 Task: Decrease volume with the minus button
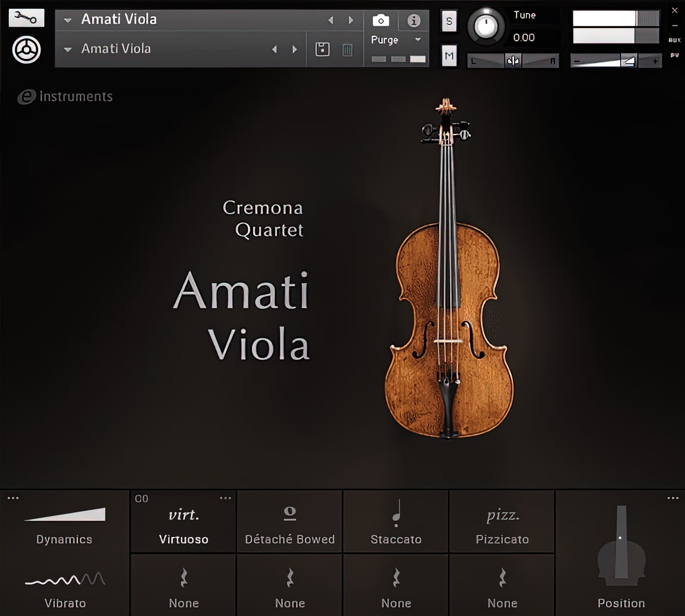coord(577,61)
